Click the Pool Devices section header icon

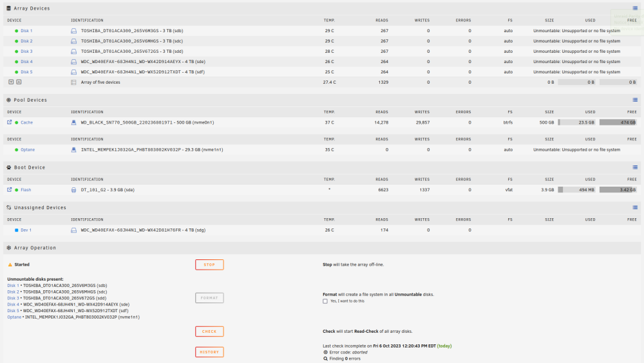coord(8,100)
